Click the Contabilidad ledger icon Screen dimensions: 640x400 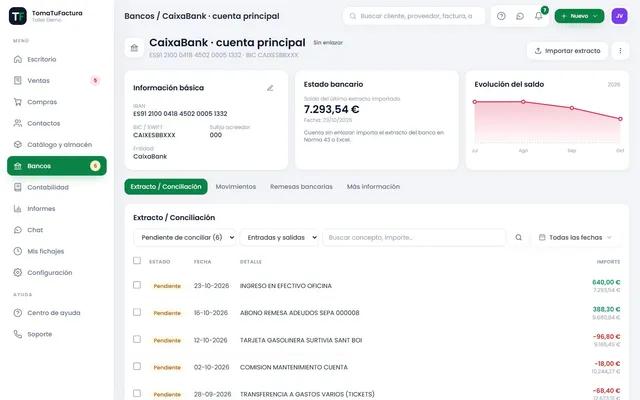tap(18, 187)
